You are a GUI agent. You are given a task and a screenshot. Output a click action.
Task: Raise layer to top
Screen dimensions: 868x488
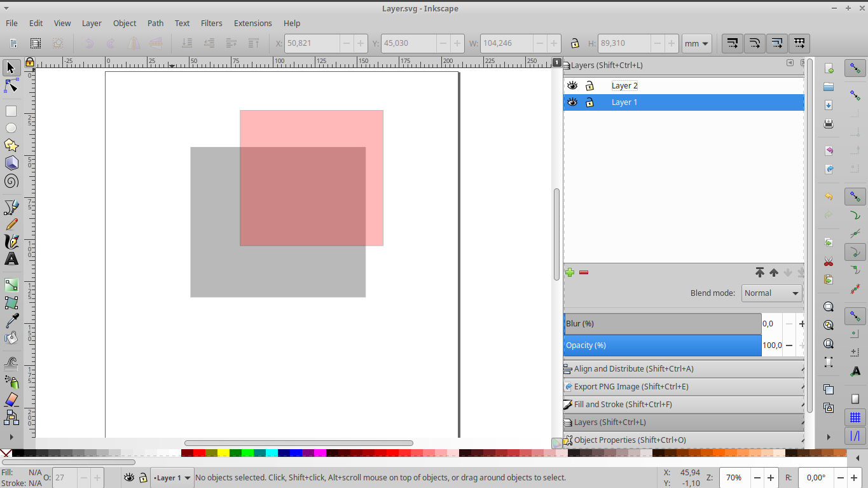(x=760, y=272)
